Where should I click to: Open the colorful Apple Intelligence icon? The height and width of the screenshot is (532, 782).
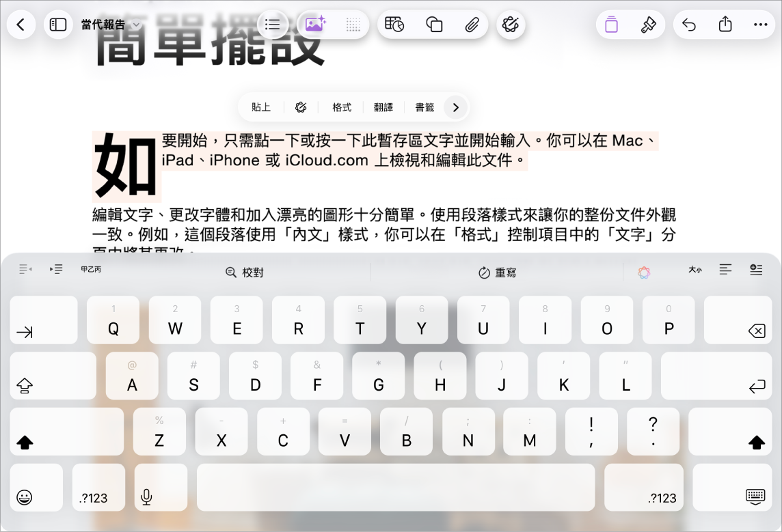[x=644, y=272]
